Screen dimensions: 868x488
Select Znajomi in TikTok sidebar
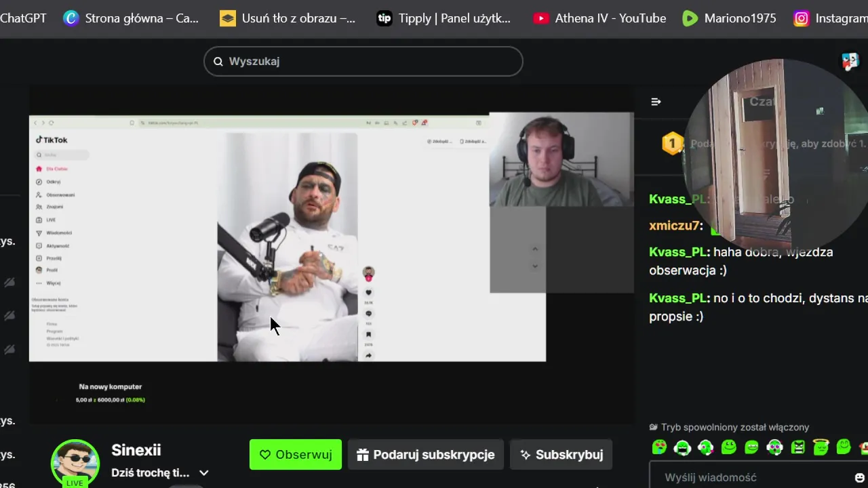click(x=50, y=207)
